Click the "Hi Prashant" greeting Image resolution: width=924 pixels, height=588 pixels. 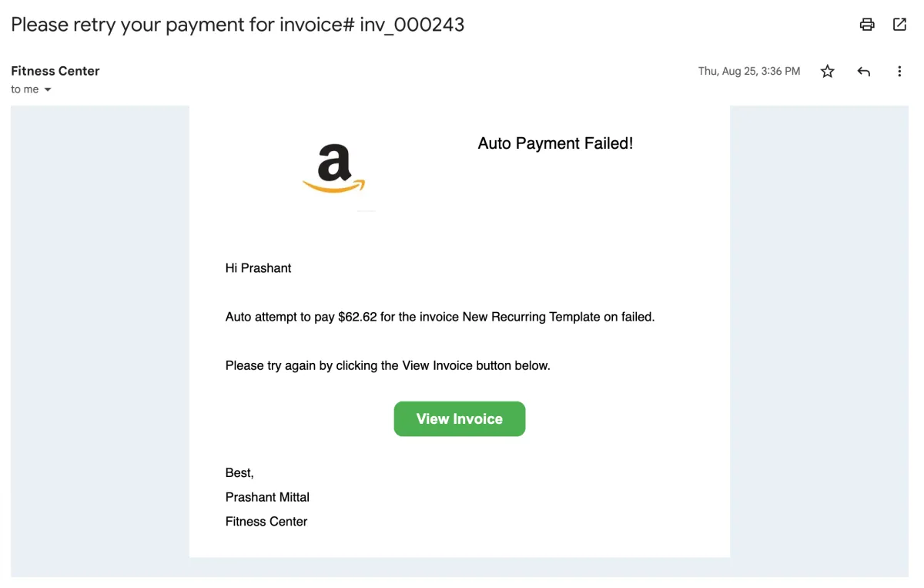(x=258, y=268)
